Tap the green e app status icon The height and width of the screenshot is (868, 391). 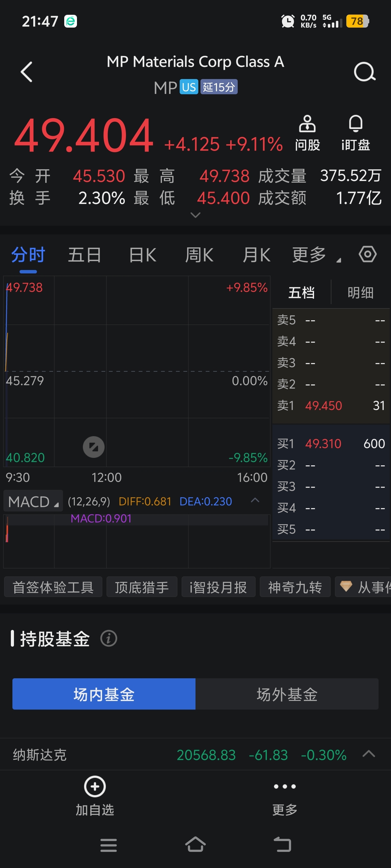[x=70, y=21]
